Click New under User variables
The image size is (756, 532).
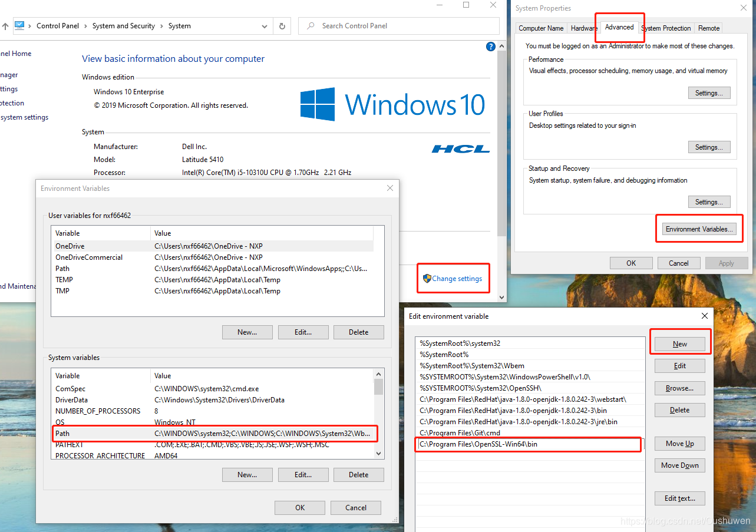point(247,332)
